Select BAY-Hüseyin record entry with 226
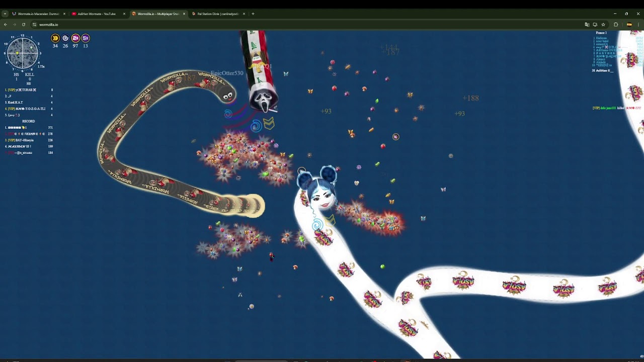The height and width of the screenshot is (362, 644). pyautogui.click(x=29, y=140)
